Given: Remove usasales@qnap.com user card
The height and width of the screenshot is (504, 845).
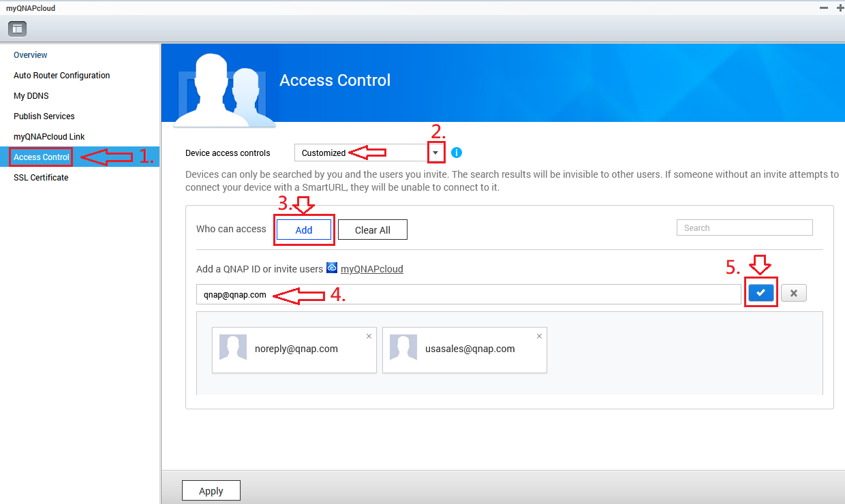Looking at the screenshot, I should (x=540, y=336).
